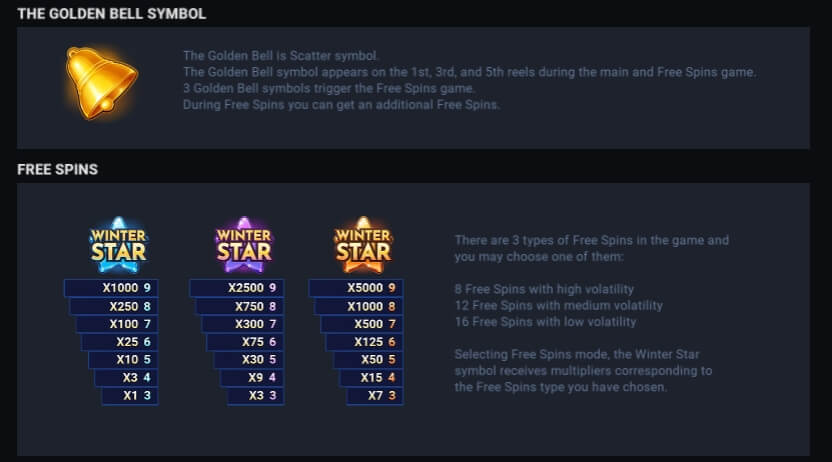Click the X125 6 multiplier bar
Image resolution: width=832 pixels, height=462 pixels.
point(365,342)
